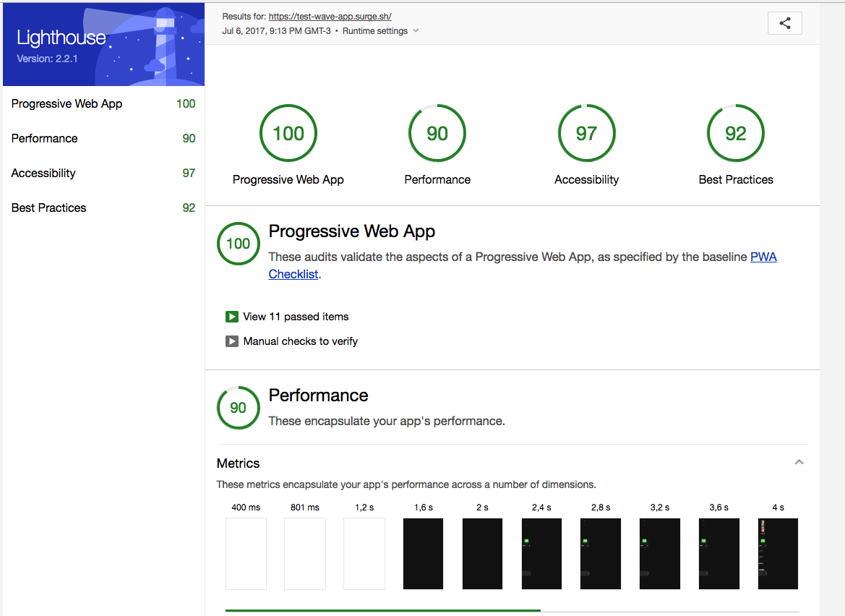Select Accessibility in the sidebar
Viewport: 845px width, 616px height.
[x=103, y=173]
